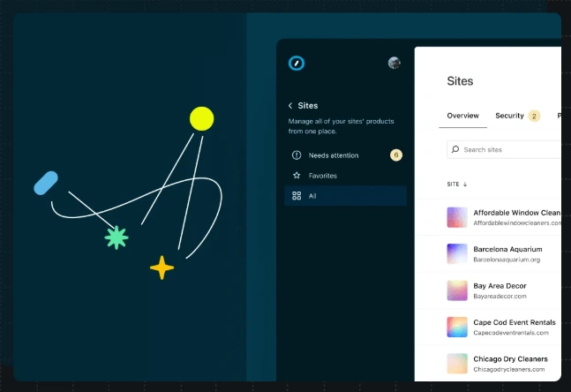The width and height of the screenshot is (571, 392).
Task: Click the All grid icon
Action: point(297,196)
